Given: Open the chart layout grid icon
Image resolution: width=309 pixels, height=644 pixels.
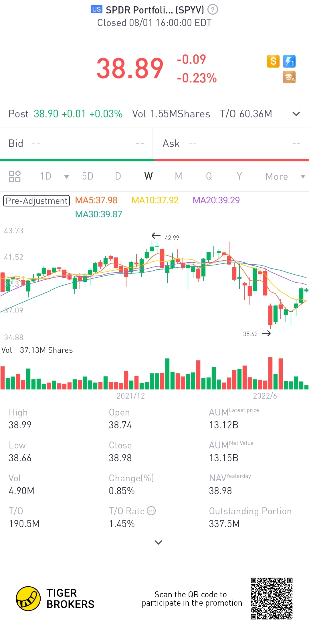Looking at the screenshot, I should [x=15, y=176].
